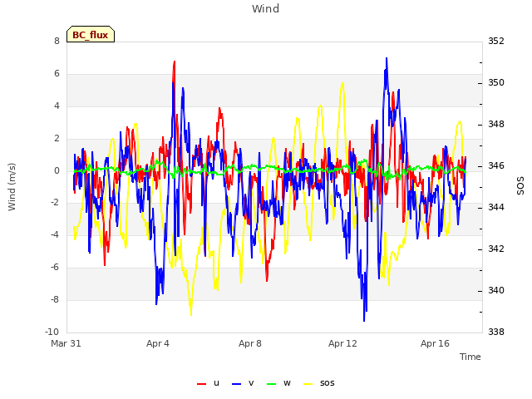Click the Wind (m/s) y-axis title
The image size is (532, 399).
[12, 187]
